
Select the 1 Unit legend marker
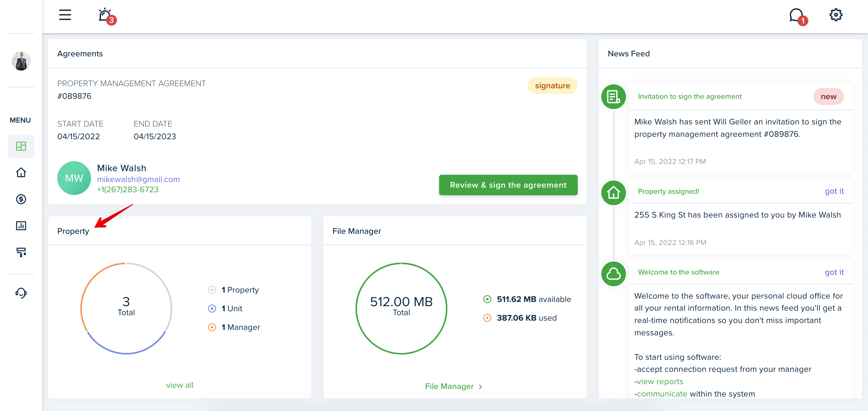(x=212, y=308)
